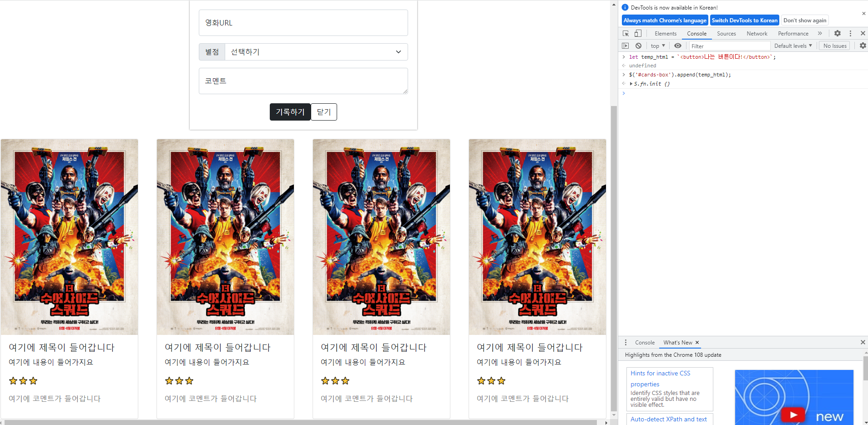Select the What's New drawer tab
This screenshot has height=425, width=868.
(677, 342)
